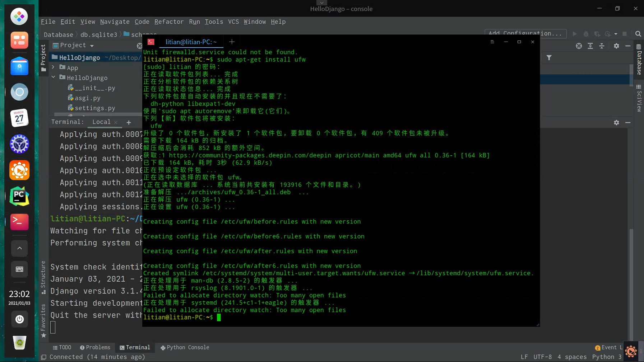Click the Debug bug icon in toolbar
This screenshot has width=644, height=362.
pyautogui.click(x=586, y=34)
